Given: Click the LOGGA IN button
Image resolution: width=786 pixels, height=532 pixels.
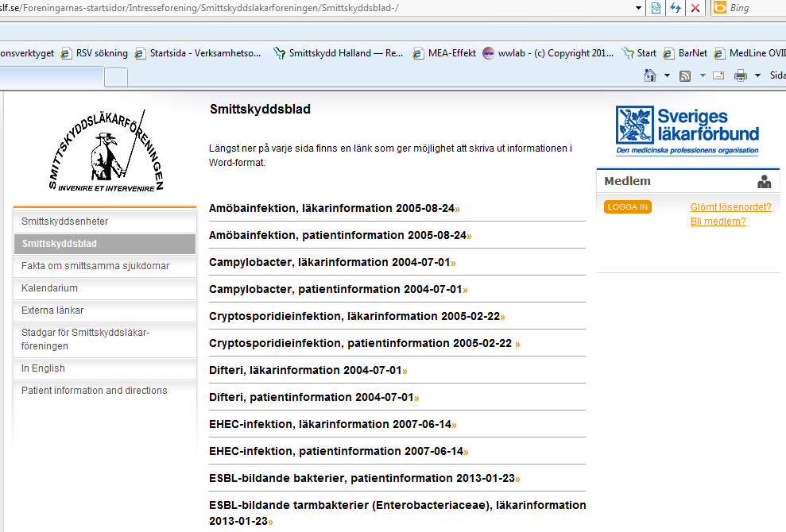Looking at the screenshot, I should click(x=628, y=207).
